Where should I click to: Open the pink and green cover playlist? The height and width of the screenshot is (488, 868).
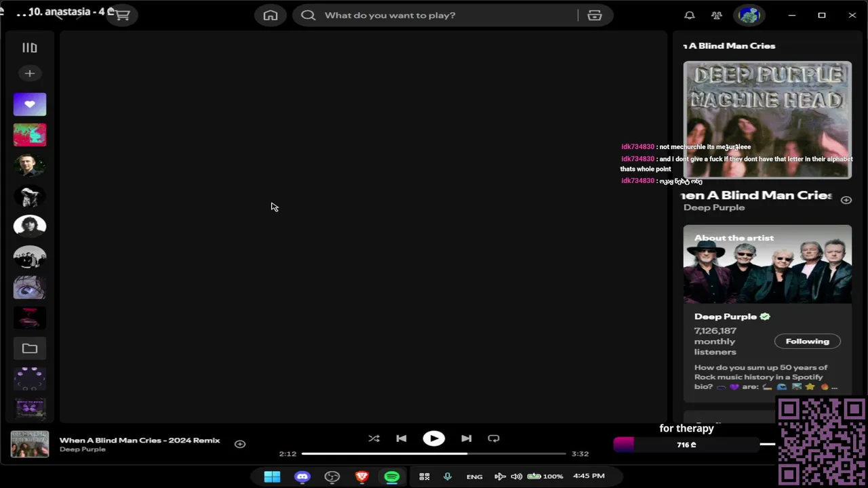pos(30,135)
